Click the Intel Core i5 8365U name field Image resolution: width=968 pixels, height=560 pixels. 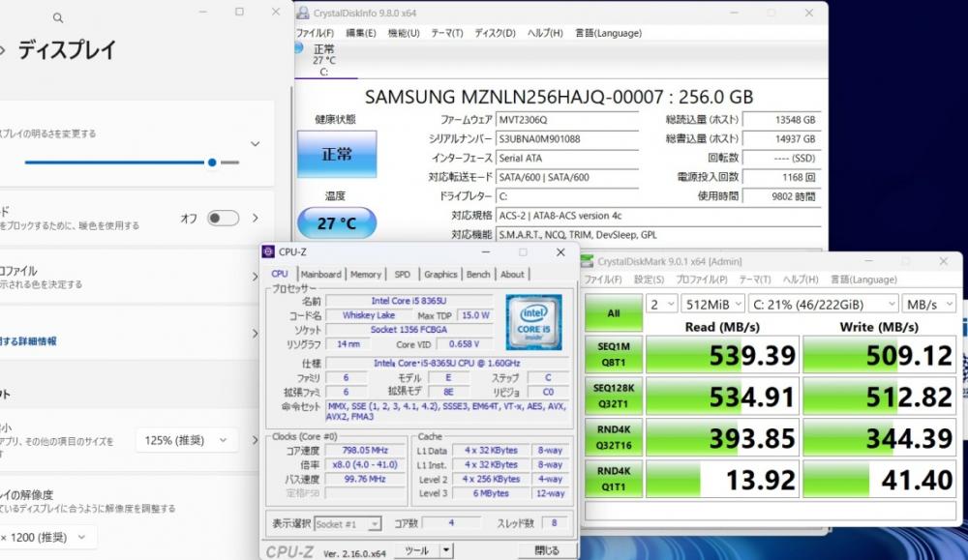coord(408,301)
